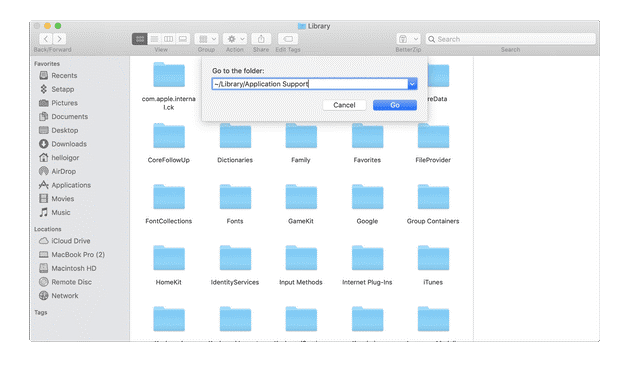Click the Locations sidebar heading
Screen dimensions: 630x381
click(47, 229)
